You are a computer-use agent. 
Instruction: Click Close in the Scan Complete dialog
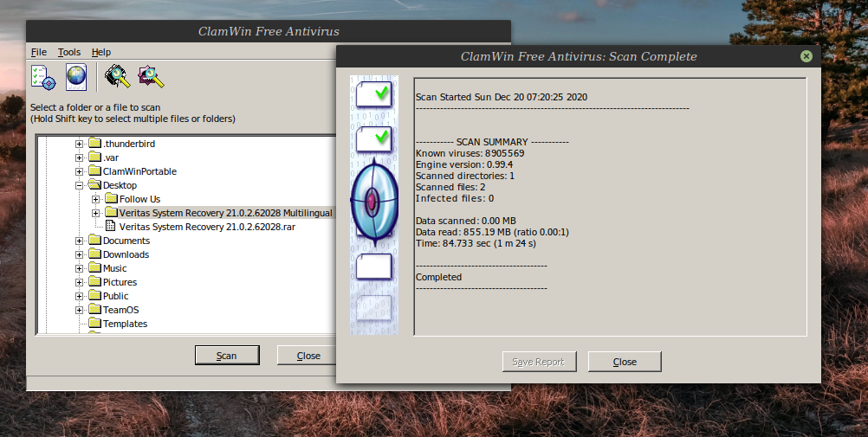click(x=625, y=362)
